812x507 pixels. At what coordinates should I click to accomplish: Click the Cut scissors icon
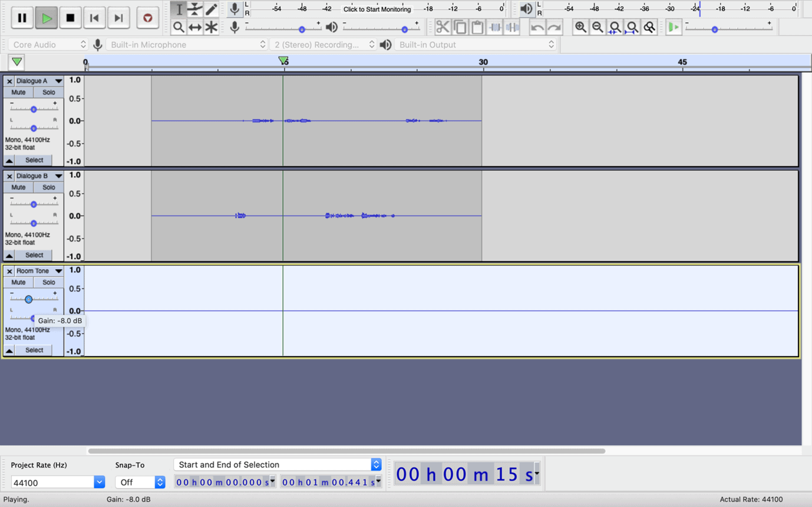[x=443, y=27]
